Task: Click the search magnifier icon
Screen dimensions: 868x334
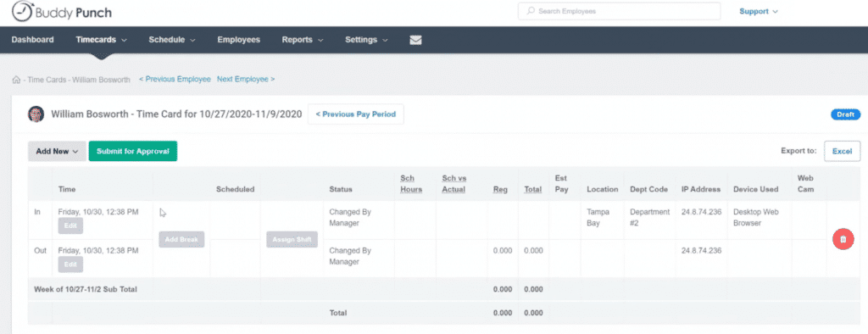Action: tap(531, 11)
